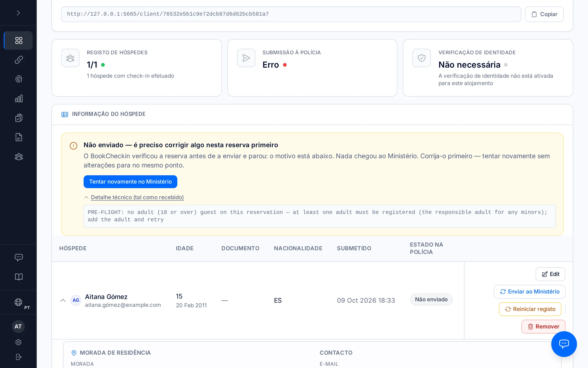This screenshot has width=588, height=368.
Task: Open the settings gear icon in sidebar
Action: tap(18, 342)
